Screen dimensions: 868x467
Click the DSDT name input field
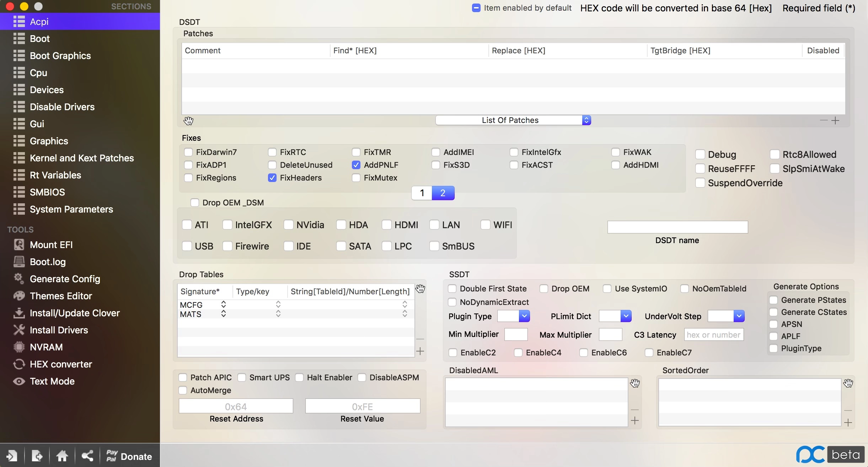point(677,227)
